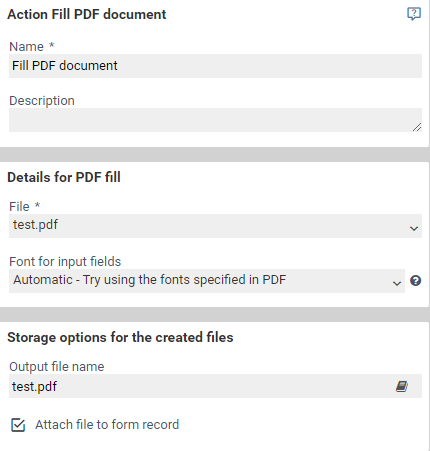430x451 pixels.
Task: Open the book icon in Output file name field
Action: (402, 386)
